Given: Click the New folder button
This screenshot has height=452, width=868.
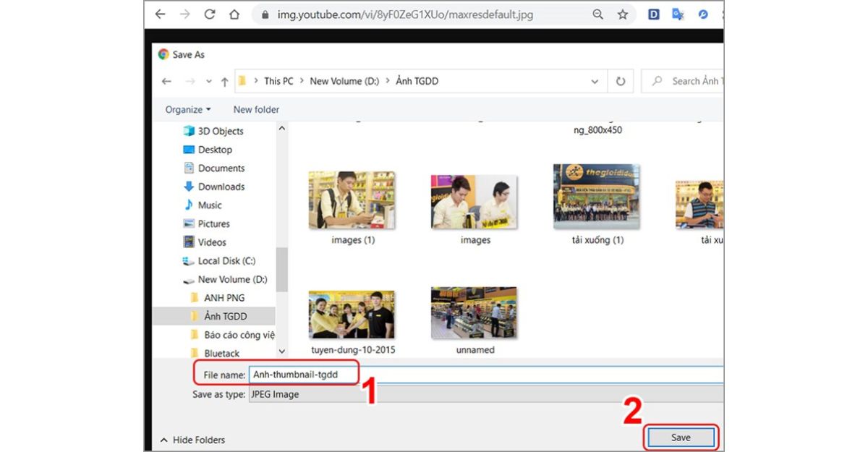Looking at the screenshot, I should click(256, 110).
